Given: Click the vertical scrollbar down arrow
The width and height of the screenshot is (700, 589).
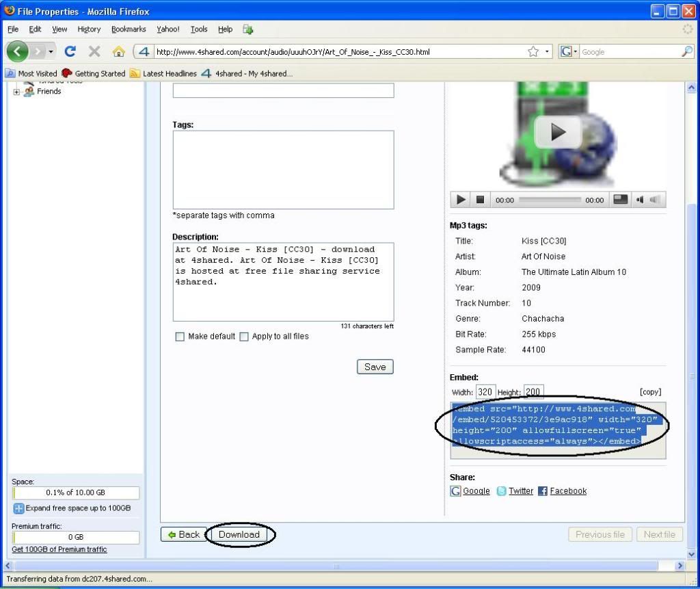Looking at the screenshot, I should tap(691, 555).
